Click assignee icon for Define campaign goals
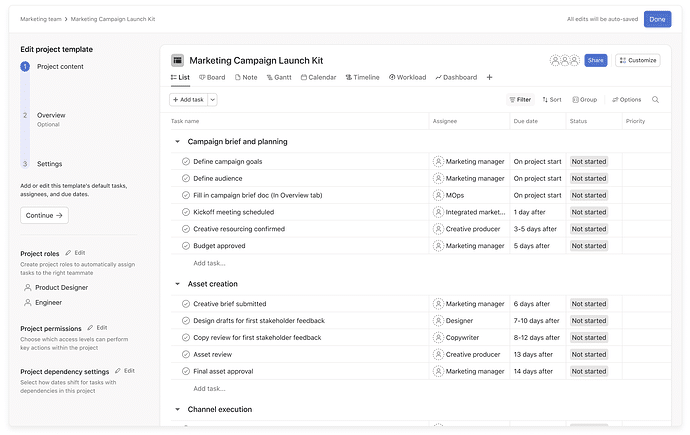Viewport: 690px width, 435px height. [x=438, y=161]
